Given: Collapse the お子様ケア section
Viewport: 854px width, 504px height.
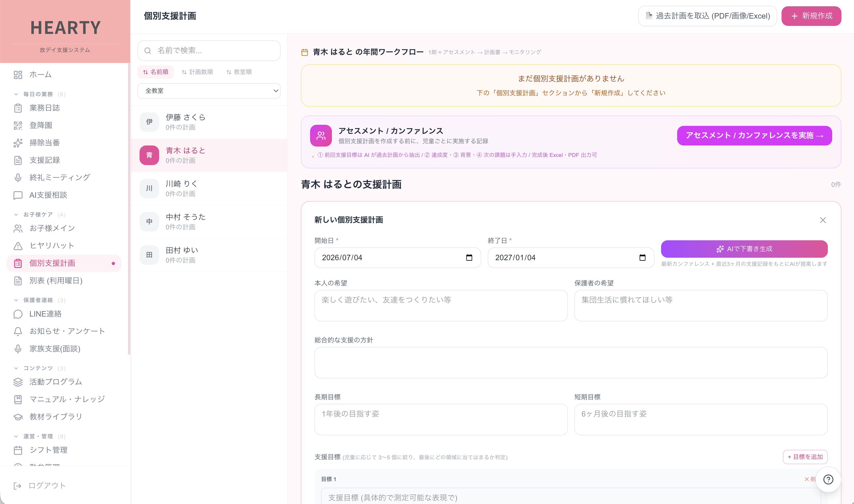Looking at the screenshot, I should click(40, 215).
